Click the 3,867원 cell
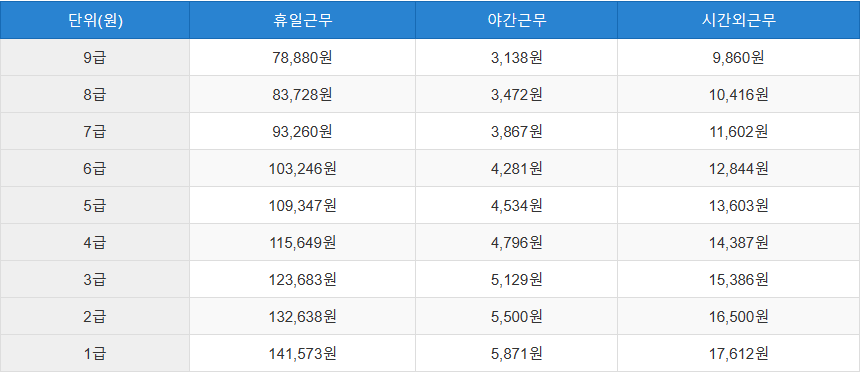The image size is (862, 375). tap(516, 131)
